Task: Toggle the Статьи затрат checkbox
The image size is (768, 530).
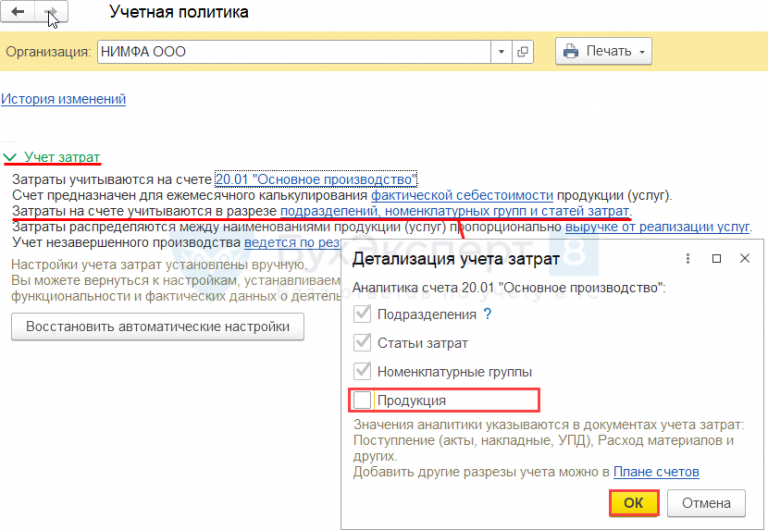Action: click(x=362, y=343)
